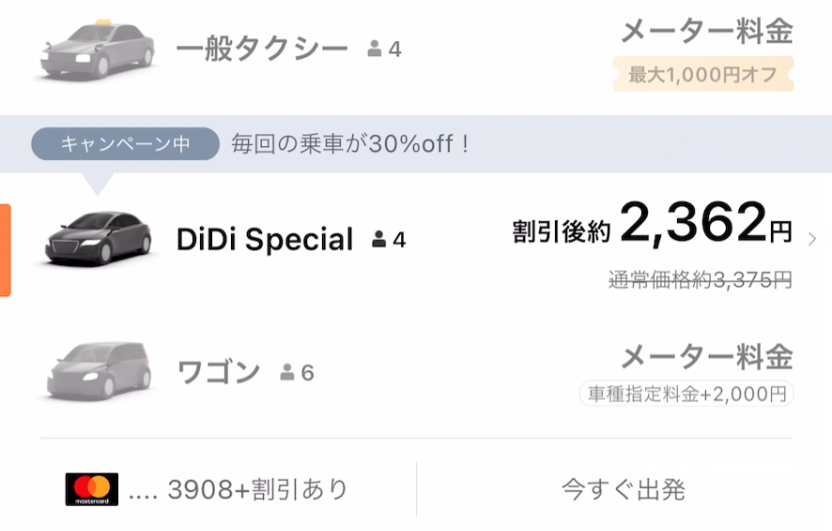This screenshot has width=832, height=531.
Task: Tap the Mastercard logo icon
Action: (92, 490)
